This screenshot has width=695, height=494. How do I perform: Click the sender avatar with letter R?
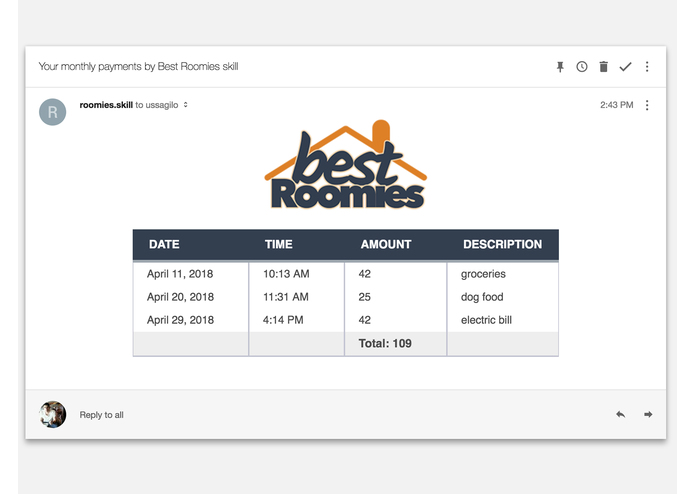(53, 112)
